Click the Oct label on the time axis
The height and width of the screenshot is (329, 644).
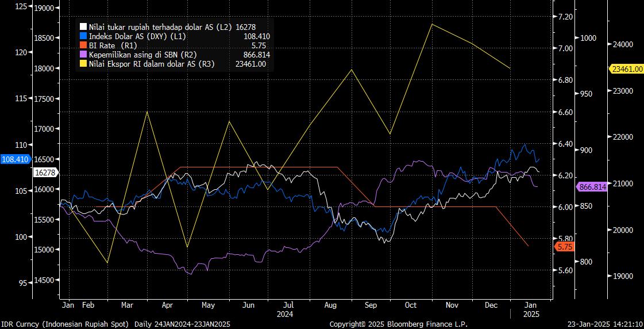[x=410, y=305]
